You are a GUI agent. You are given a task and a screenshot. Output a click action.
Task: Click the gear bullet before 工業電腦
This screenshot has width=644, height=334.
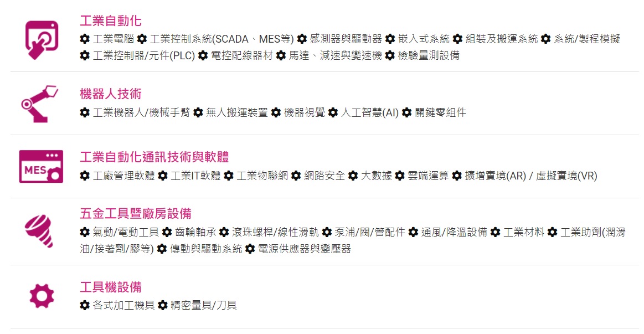click(x=85, y=39)
